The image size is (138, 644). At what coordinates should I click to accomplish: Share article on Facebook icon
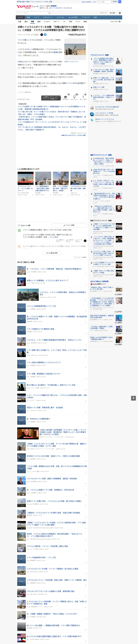45,35
